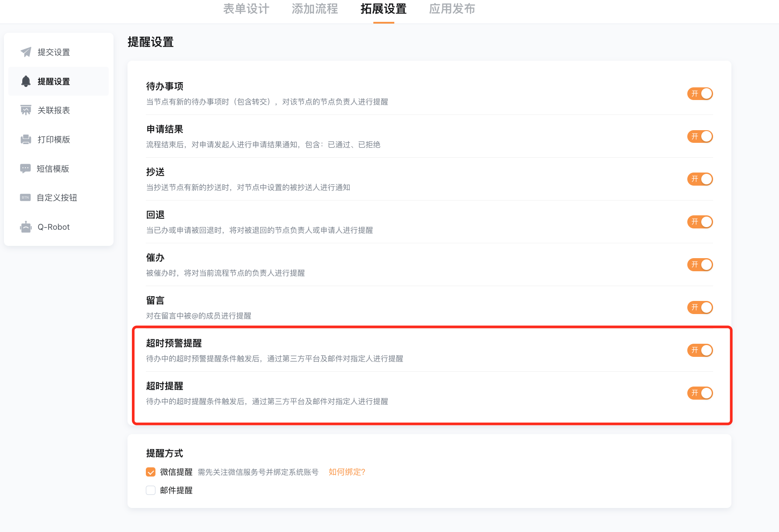Switch to the 应用发布 tab
This screenshot has width=779, height=532.
pos(452,9)
